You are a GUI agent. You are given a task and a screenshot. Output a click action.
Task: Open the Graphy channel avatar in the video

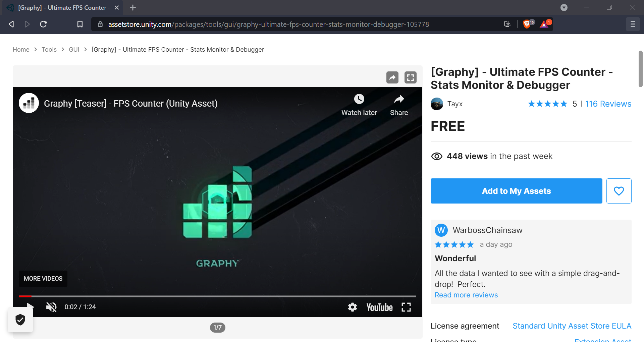[29, 103]
